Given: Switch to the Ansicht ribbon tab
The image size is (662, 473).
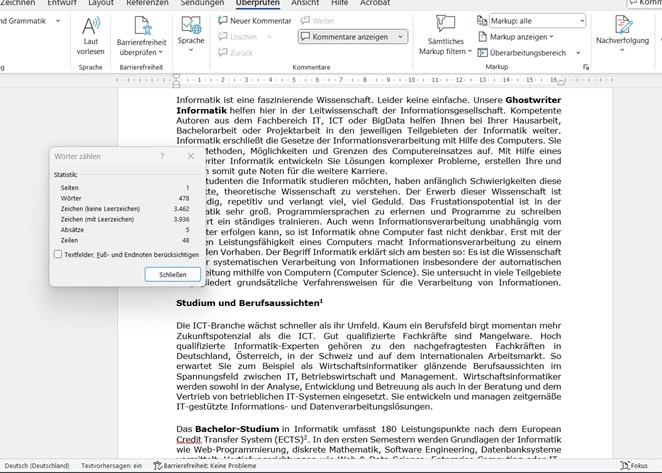Looking at the screenshot, I should pyautogui.click(x=305, y=3).
